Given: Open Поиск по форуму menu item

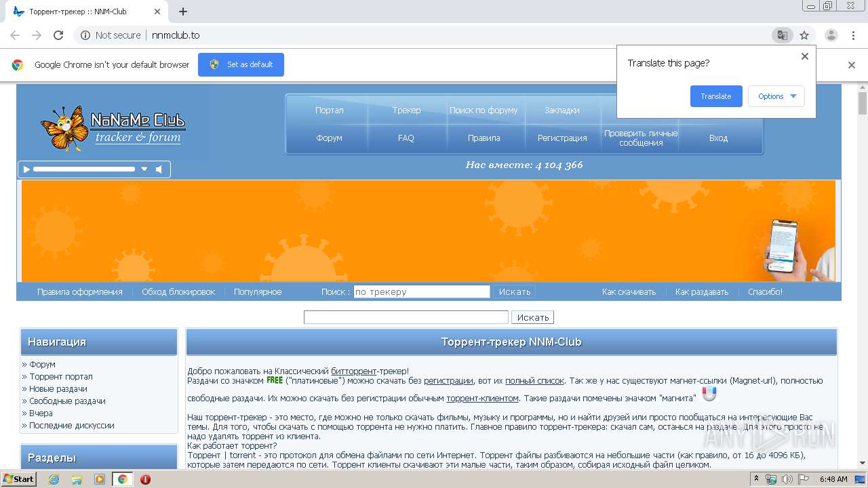Looking at the screenshot, I should [484, 110].
